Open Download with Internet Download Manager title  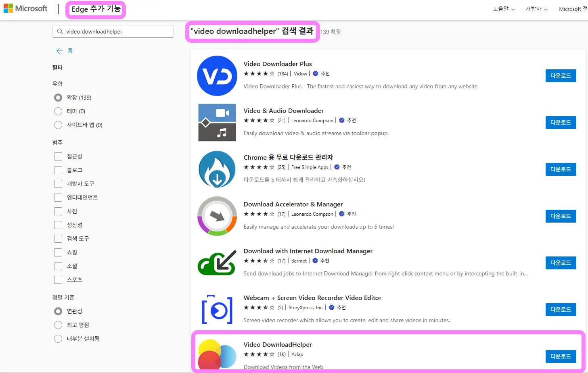coord(308,251)
